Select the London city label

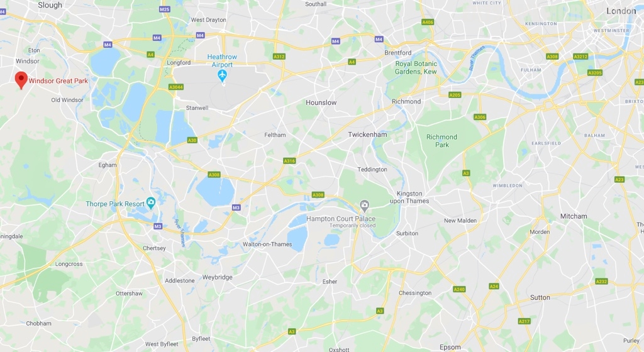621,11
